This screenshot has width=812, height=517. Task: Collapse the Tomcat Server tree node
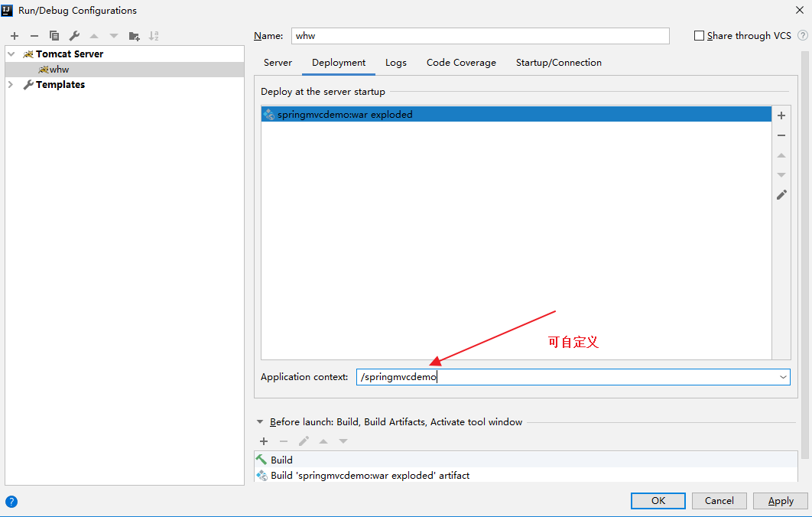coord(11,54)
